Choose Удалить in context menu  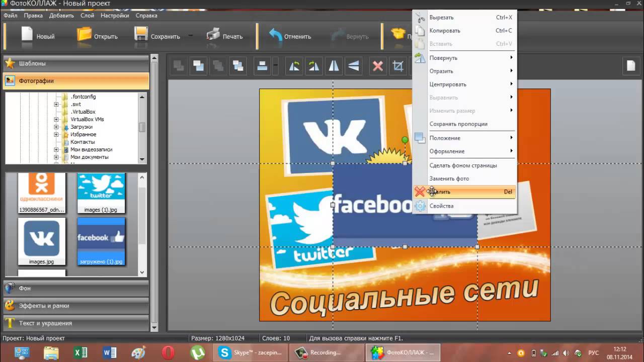tap(464, 192)
